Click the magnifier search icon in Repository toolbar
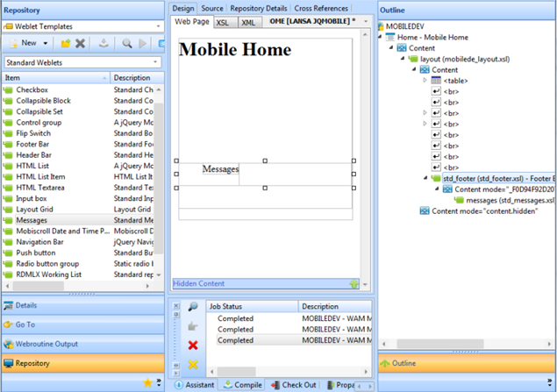 coord(127,43)
